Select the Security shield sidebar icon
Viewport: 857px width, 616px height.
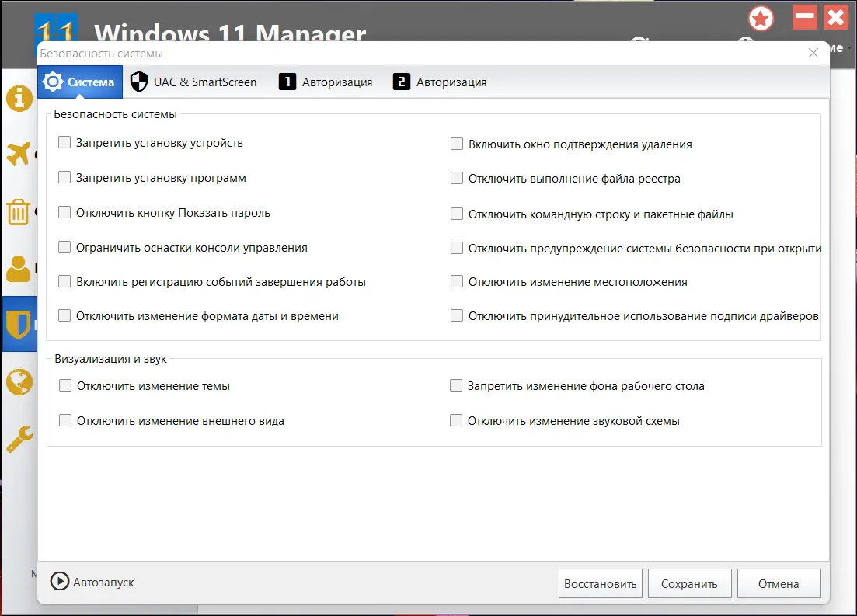coord(18,324)
